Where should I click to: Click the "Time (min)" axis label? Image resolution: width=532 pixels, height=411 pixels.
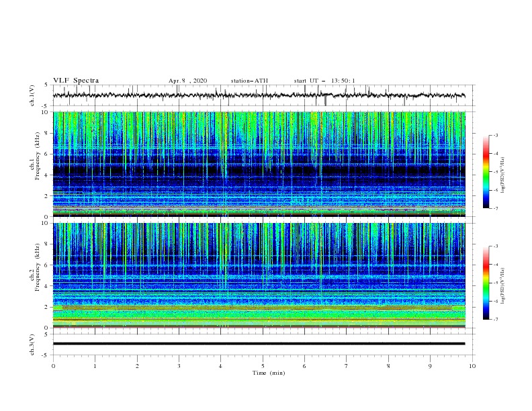coord(269,373)
